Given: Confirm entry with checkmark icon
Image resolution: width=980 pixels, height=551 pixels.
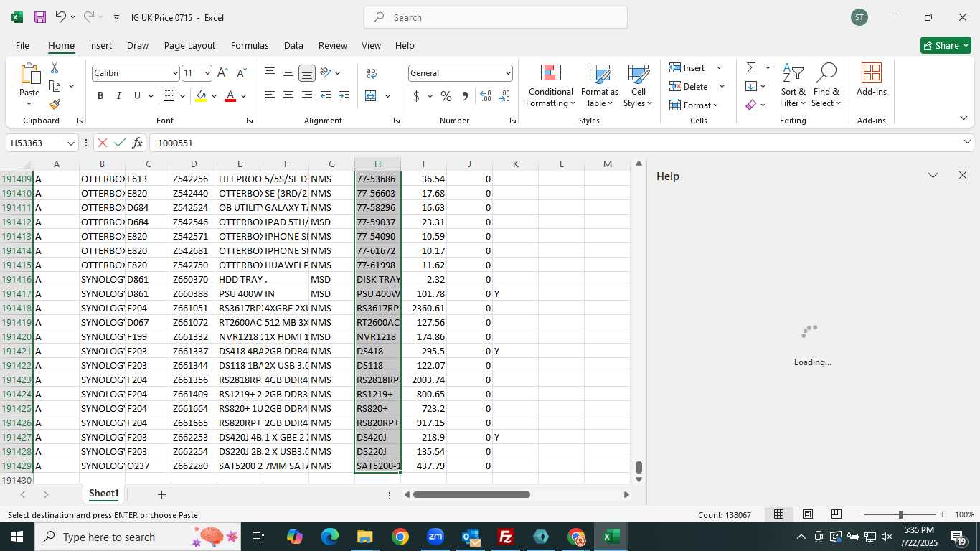Looking at the screenshot, I should (x=120, y=143).
